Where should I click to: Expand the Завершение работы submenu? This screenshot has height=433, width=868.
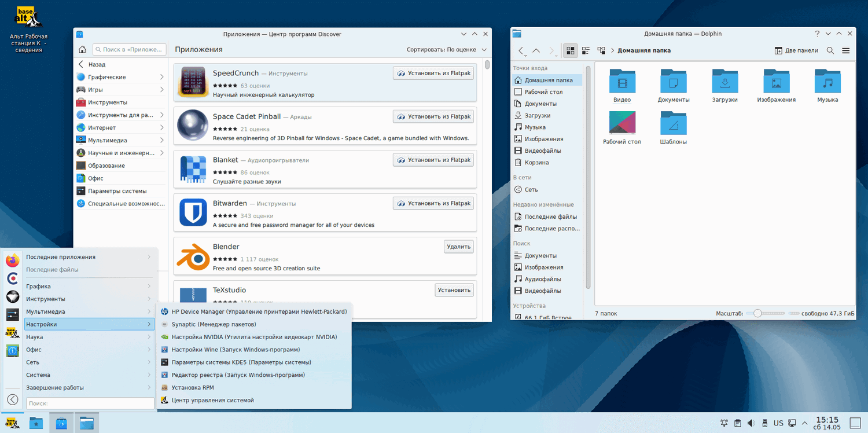[89, 388]
